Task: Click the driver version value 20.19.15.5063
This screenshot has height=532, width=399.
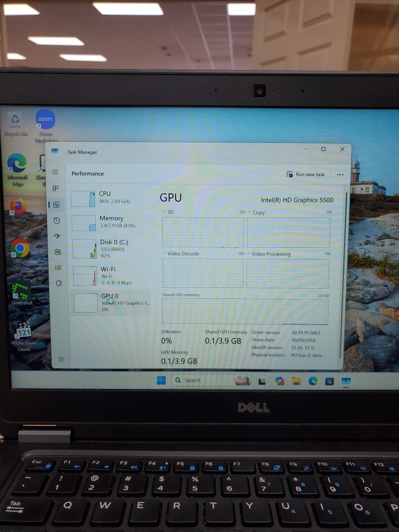Action: pos(306,333)
